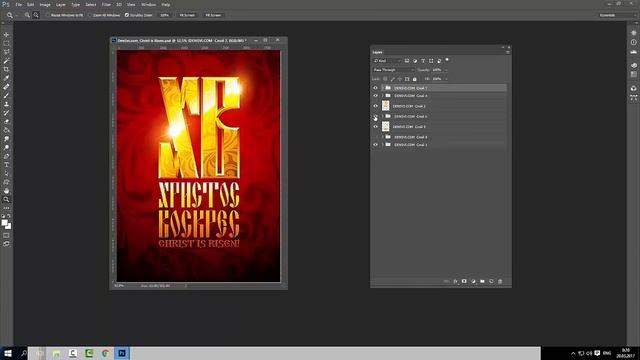Image resolution: width=640 pixels, height=360 pixels.
Task: Click the Fit Screen button
Action: coord(187,15)
